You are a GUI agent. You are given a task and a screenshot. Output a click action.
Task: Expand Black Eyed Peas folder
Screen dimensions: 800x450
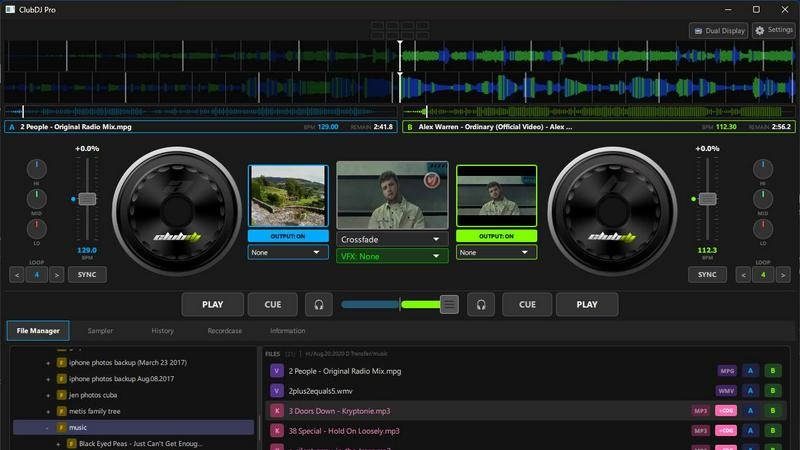coord(58,444)
